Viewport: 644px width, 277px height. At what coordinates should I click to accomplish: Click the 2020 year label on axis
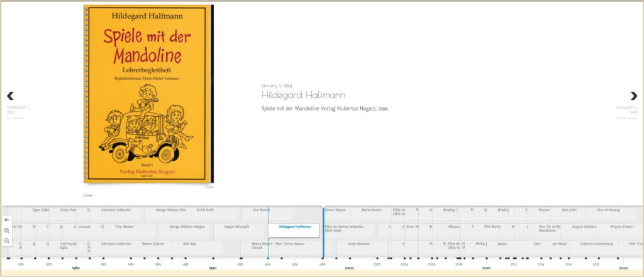[623, 268]
